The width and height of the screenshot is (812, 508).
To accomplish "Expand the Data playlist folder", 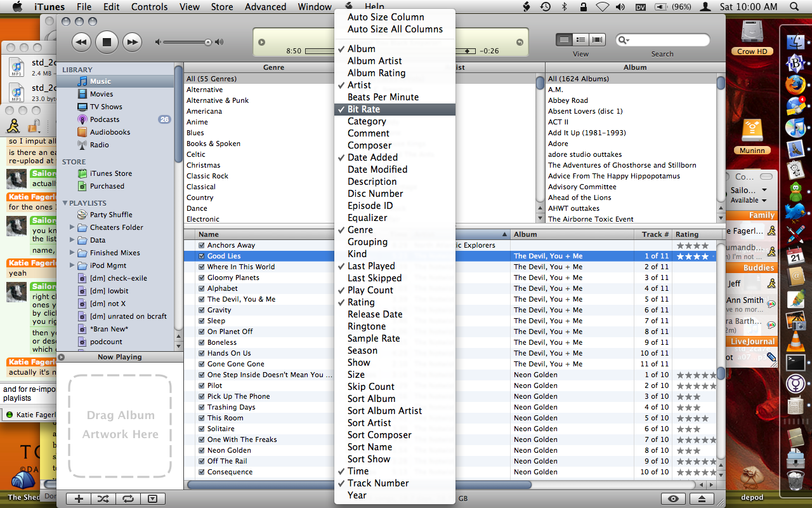I will coord(72,240).
